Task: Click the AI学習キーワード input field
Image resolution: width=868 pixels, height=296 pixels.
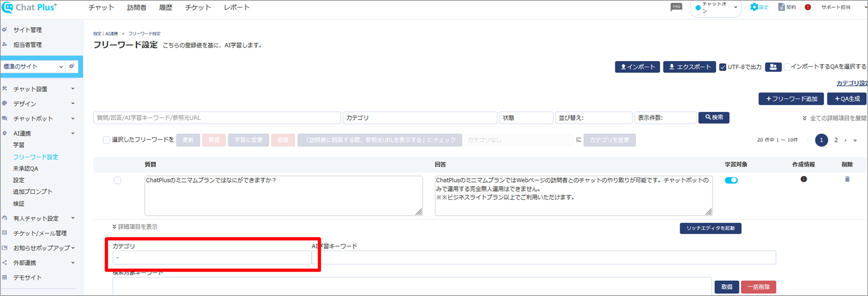Action: (544, 258)
